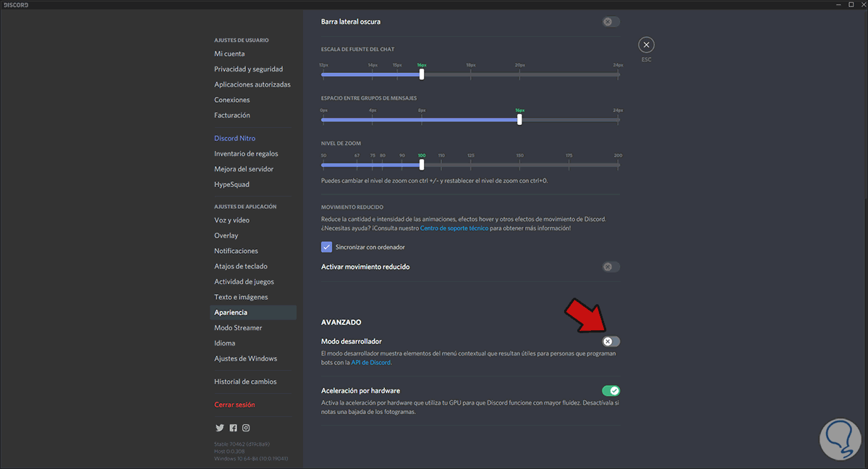Open the Centro de soporte técnico link
This screenshot has width=868, height=469.
click(x=454, y=228)
